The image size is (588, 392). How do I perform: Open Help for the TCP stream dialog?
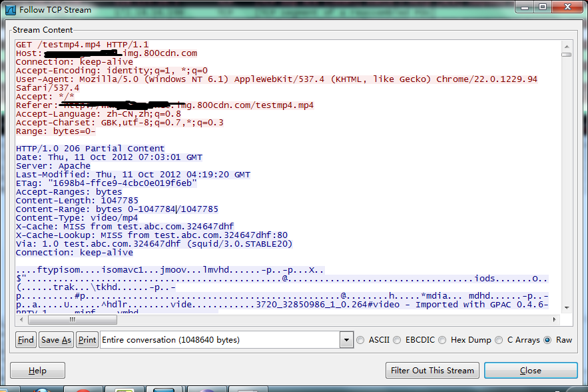37,371
